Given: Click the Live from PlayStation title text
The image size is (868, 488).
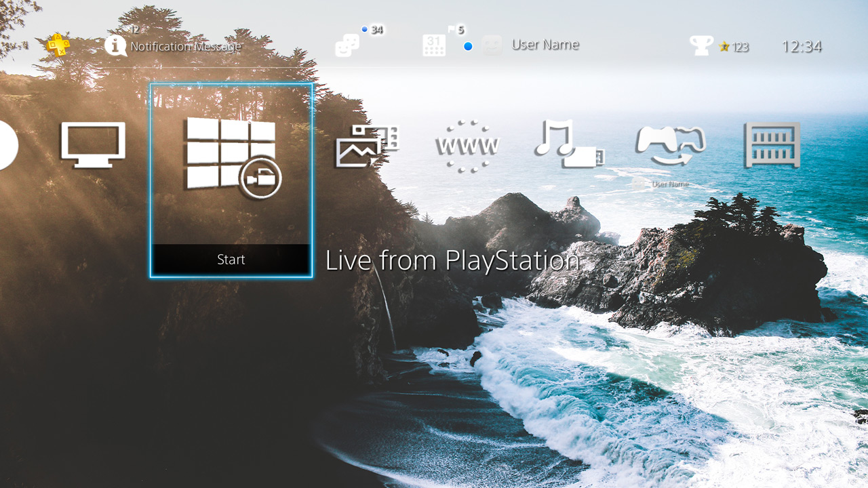Looking at the screenshot, I should 453,260.
